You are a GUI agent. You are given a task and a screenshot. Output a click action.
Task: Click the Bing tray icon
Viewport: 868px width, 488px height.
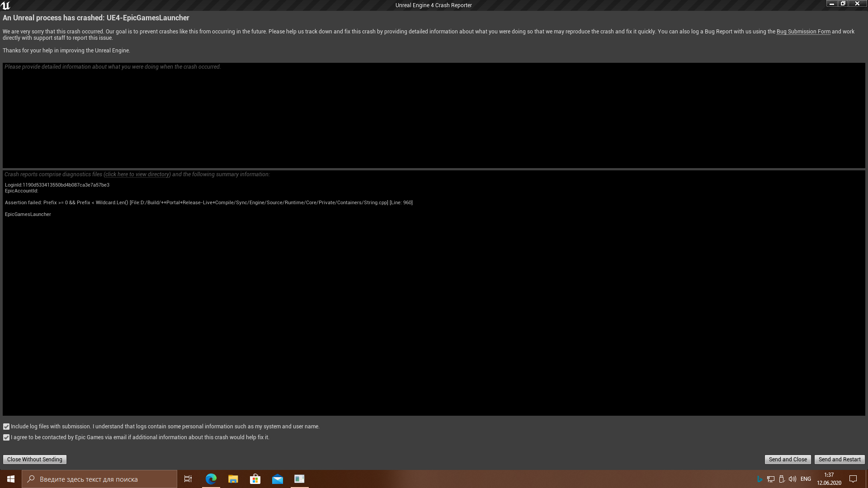759,479
